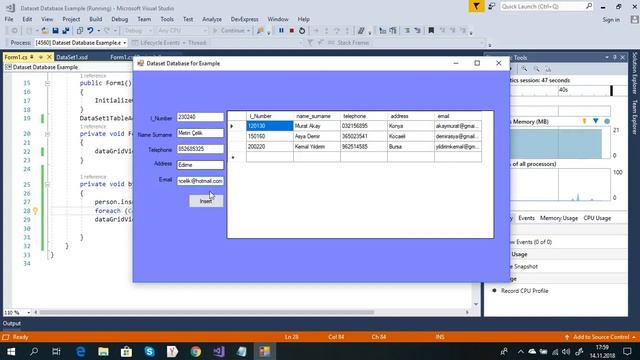The width and height of the screenshot is (640, 360).
Task: Click the Name Surname input field
Action: click(x=200, y=133)
